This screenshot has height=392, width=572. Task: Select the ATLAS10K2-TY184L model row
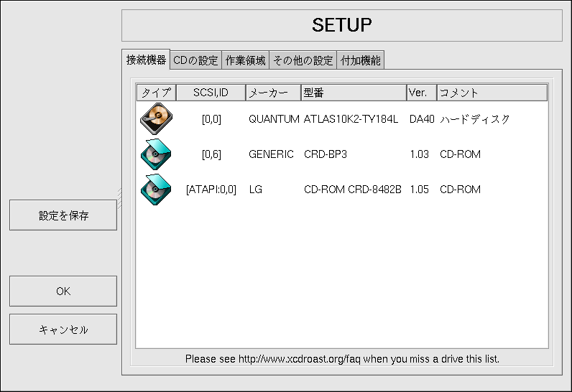pos(351,120)
